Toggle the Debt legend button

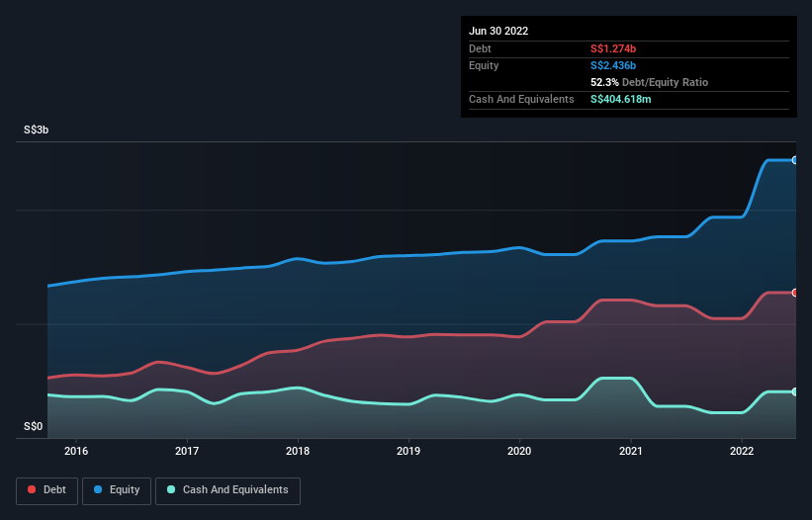coord(47,490)
